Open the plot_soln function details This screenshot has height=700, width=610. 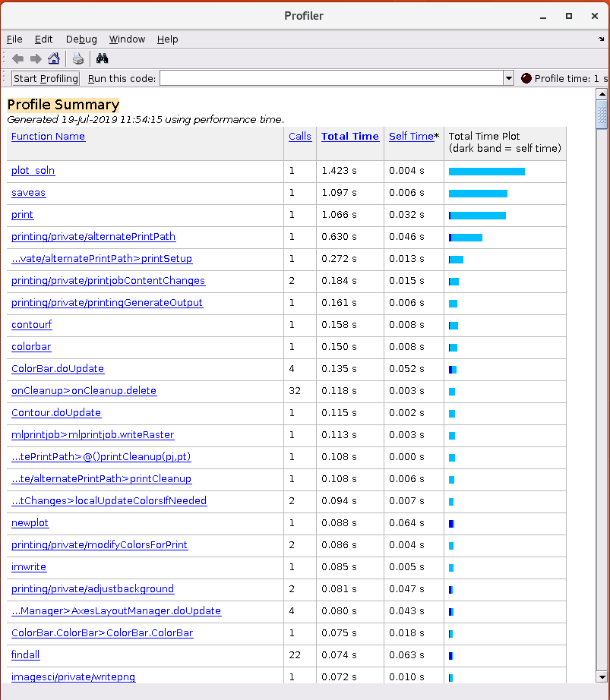(x=33, y=171)
